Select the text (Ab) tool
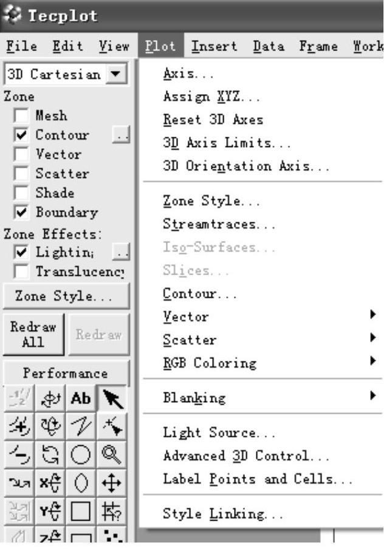Image resolution: width=392 pixels, height=551 pixels. 81,399
